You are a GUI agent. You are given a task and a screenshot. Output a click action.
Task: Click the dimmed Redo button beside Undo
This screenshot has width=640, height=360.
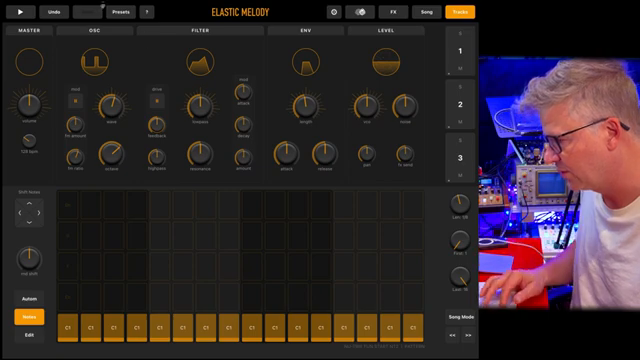click(87, 12)
